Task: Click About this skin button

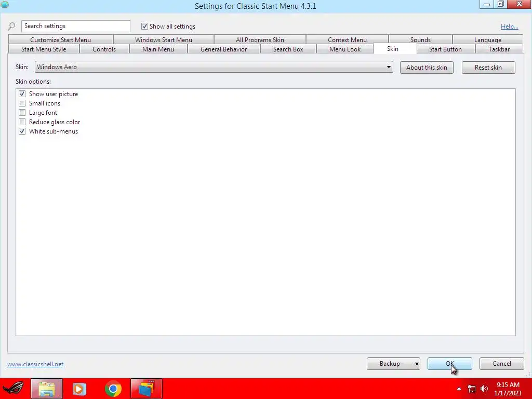Action: (x=427, y=68)
